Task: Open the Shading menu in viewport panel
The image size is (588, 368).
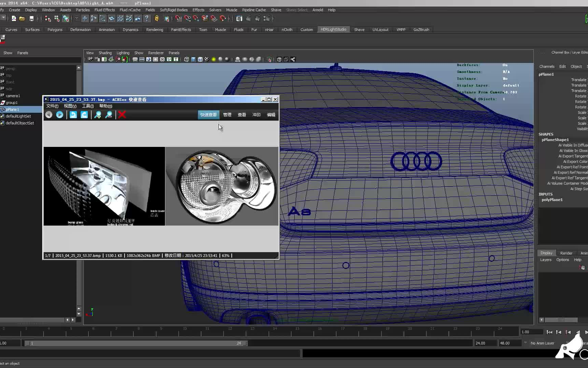Action: (105, 53)
